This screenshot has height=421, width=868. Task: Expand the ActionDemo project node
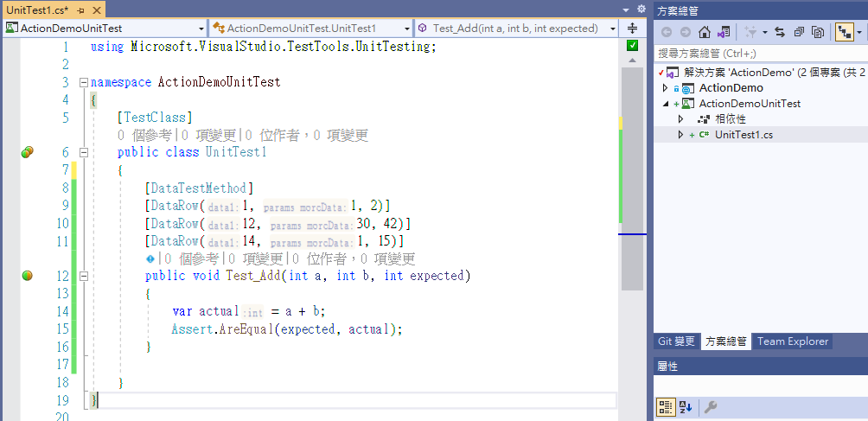coord(666,88)
